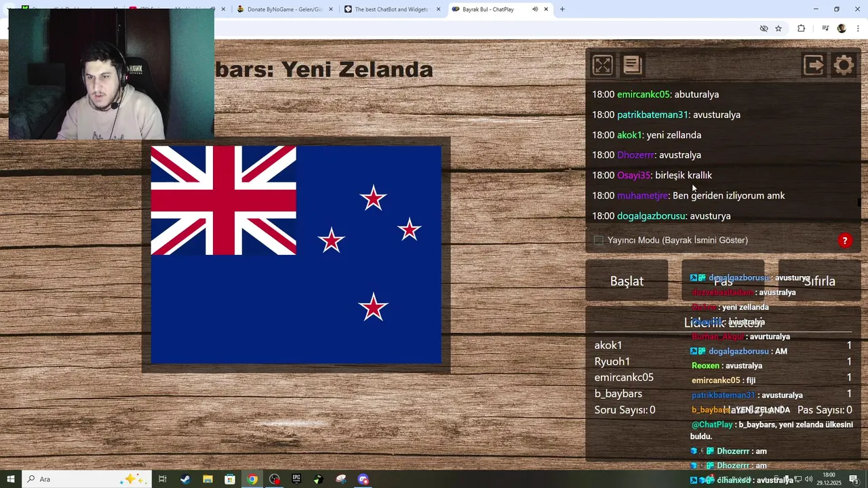
Task: Select Ryuoh1 in the leaderboard
Action: [612, 361]
